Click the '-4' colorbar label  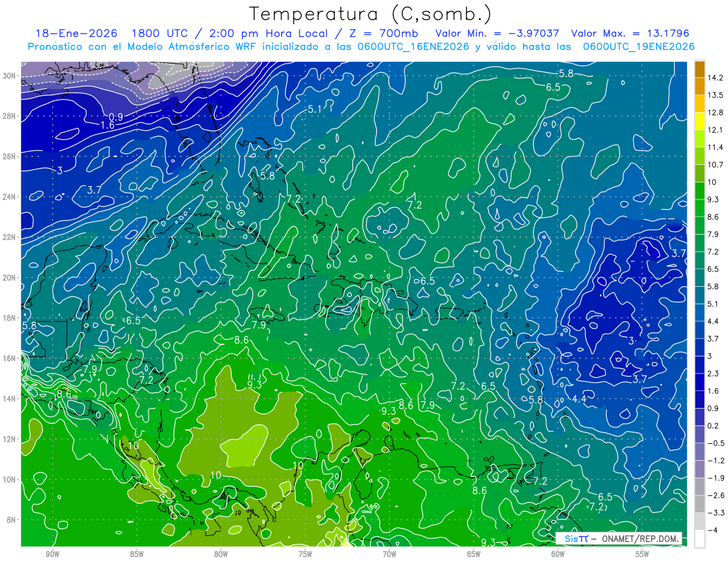pos(712,530)
